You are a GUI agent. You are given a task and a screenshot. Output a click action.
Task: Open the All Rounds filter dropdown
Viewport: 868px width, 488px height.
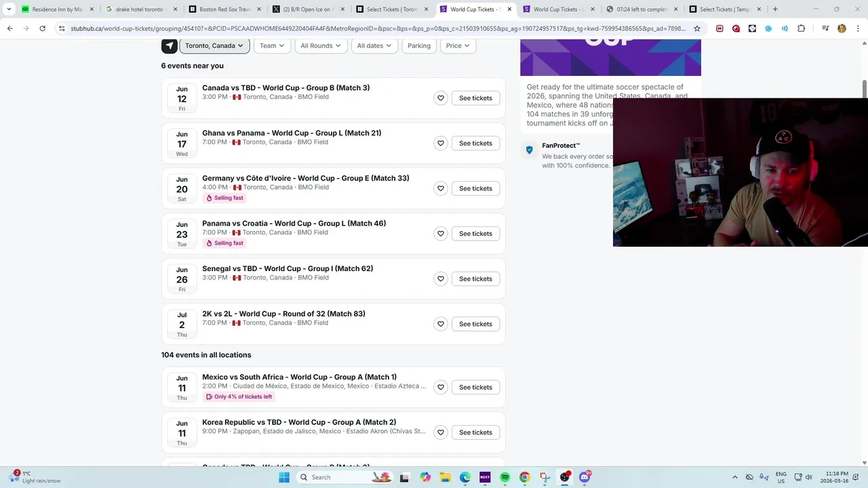tap(321, 45)
